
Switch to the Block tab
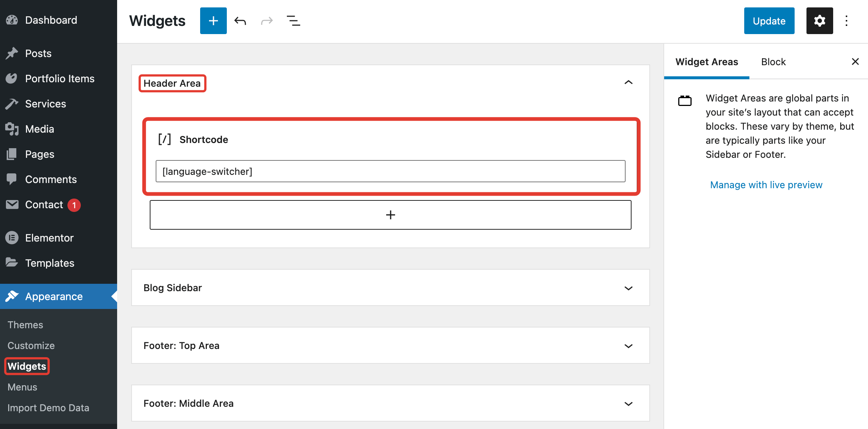pos(773,62)
